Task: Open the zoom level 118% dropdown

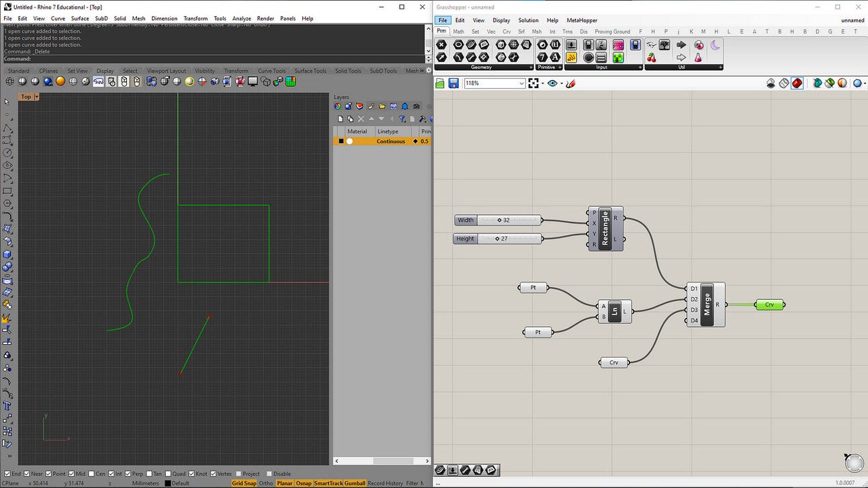Action: tap(521, 83)
